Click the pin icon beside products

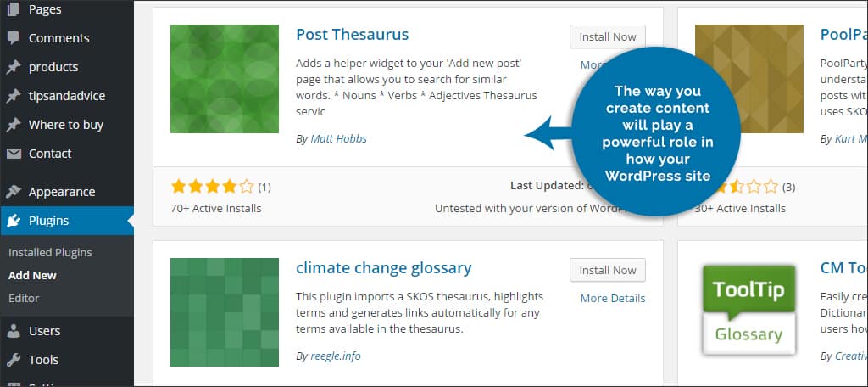[x=14, y=67]
